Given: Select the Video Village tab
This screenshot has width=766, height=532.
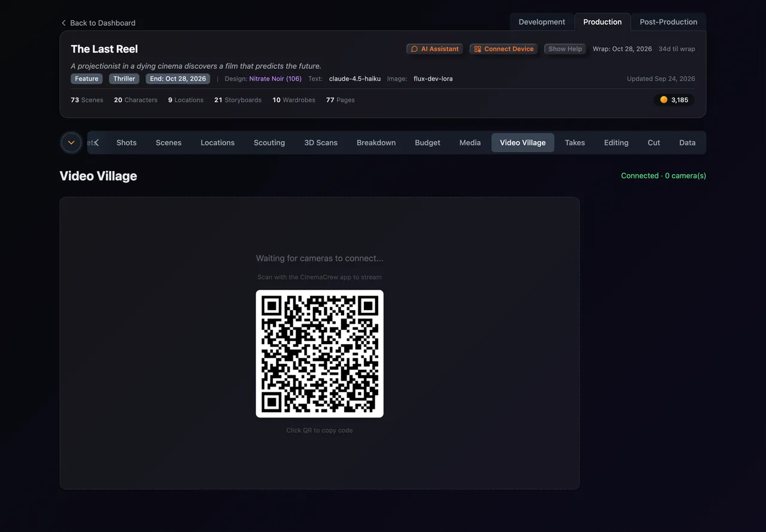Looking at the screenshot, I should tap(523, 142).
